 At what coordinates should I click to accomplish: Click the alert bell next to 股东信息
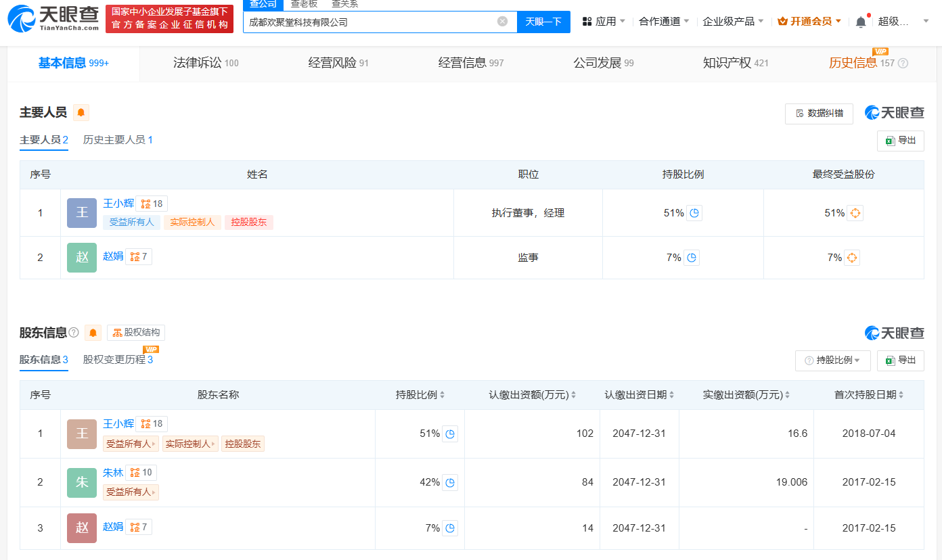tap(93, 333)
